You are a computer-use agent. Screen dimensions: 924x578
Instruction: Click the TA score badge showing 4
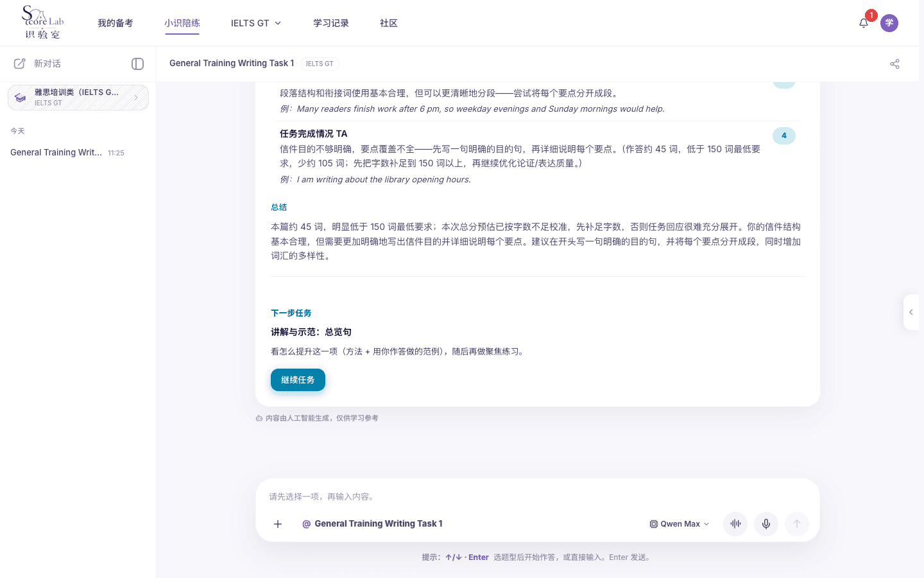click(x=784, y=136)
